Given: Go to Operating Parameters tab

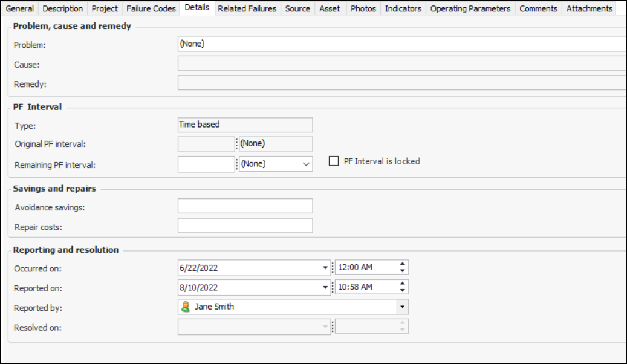Looking at the screenshot, I should 470,9.
